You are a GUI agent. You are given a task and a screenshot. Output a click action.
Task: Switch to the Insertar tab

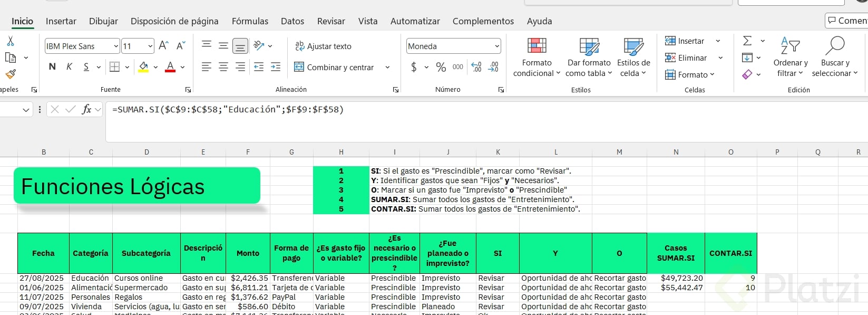[61, 21]
